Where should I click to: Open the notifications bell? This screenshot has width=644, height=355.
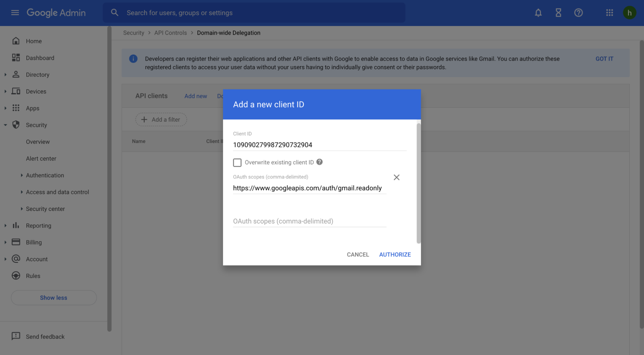538,13
